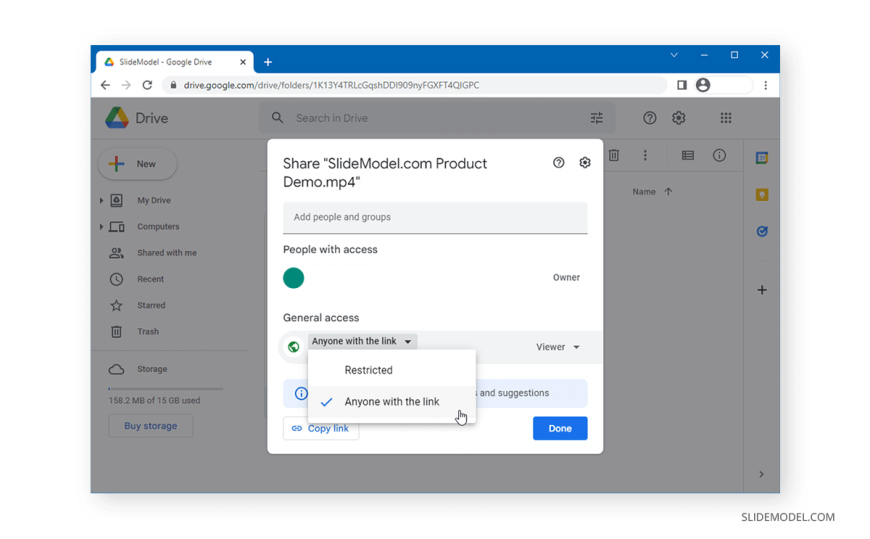Click '158.2 MB of 15 GB used' text
Viewport: 870px width, 539px height.
(x=154, y=400)
